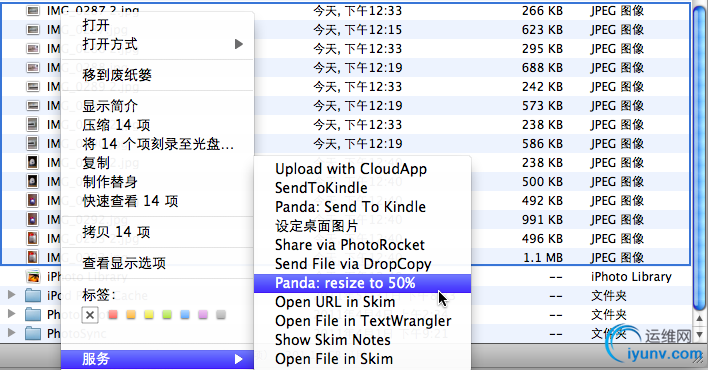Click the date in the 623 KB row
This screenshot has height=370, width=708.
tap(358, 30)
